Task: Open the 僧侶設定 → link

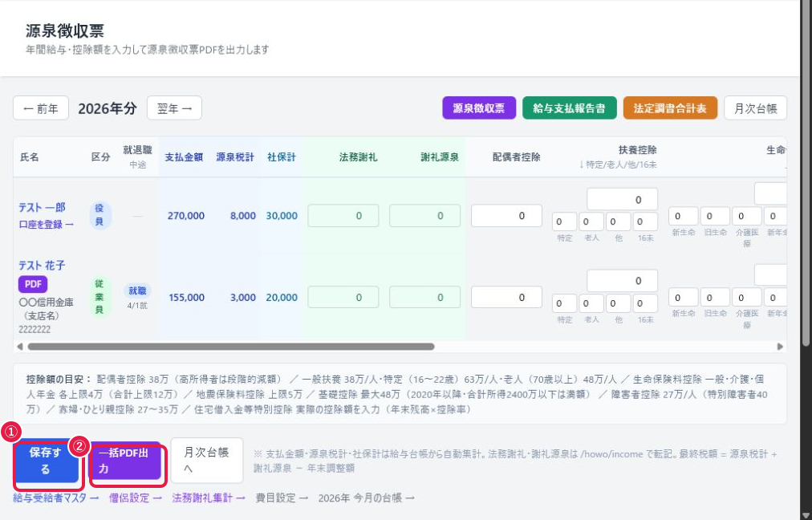Action: 135,498
